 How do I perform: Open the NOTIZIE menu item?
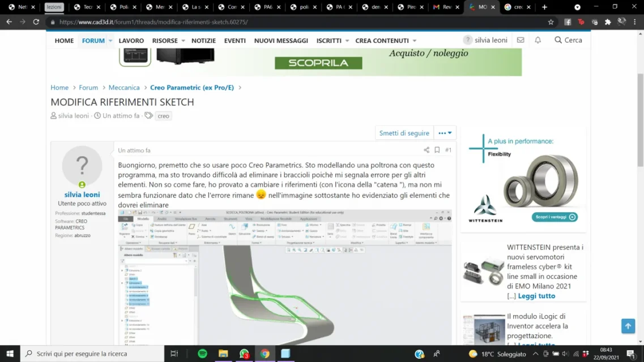click(203, 41)
